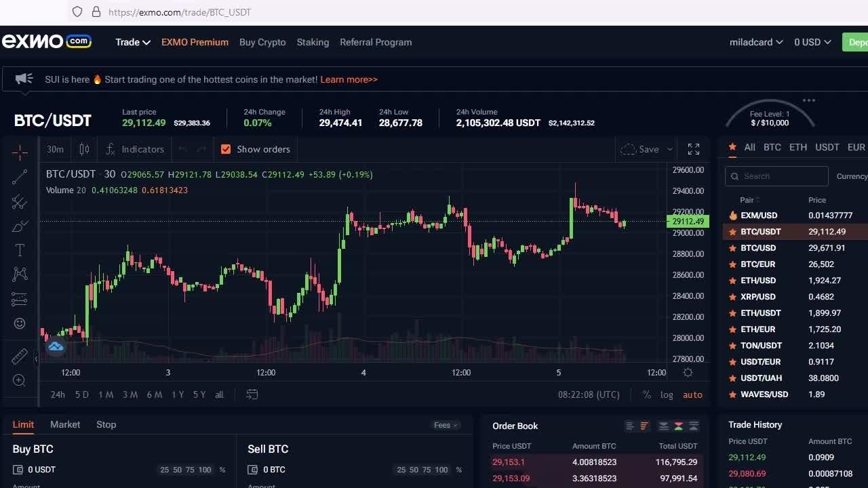Open the Indicators panel
Screen dimensions: 868x488
pyautogui.click(x=135, y=149)
